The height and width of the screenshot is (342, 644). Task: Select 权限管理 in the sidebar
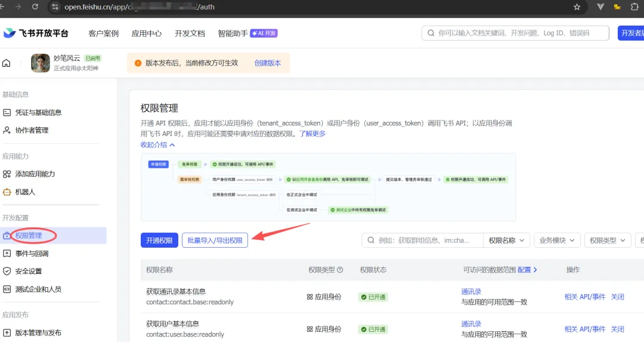(x=54, y=236)
